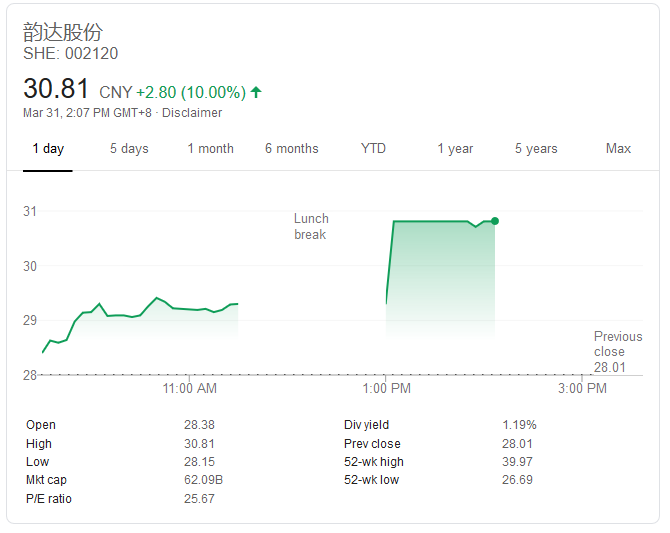Show the 6 months range
The width and height of the screenshot is (670, 533).
292,149
